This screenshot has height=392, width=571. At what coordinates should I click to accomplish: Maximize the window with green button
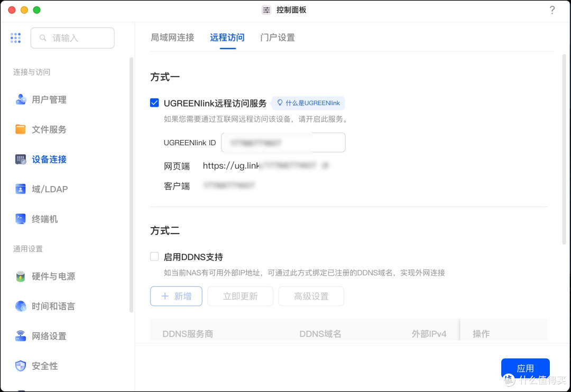point(37,10)
